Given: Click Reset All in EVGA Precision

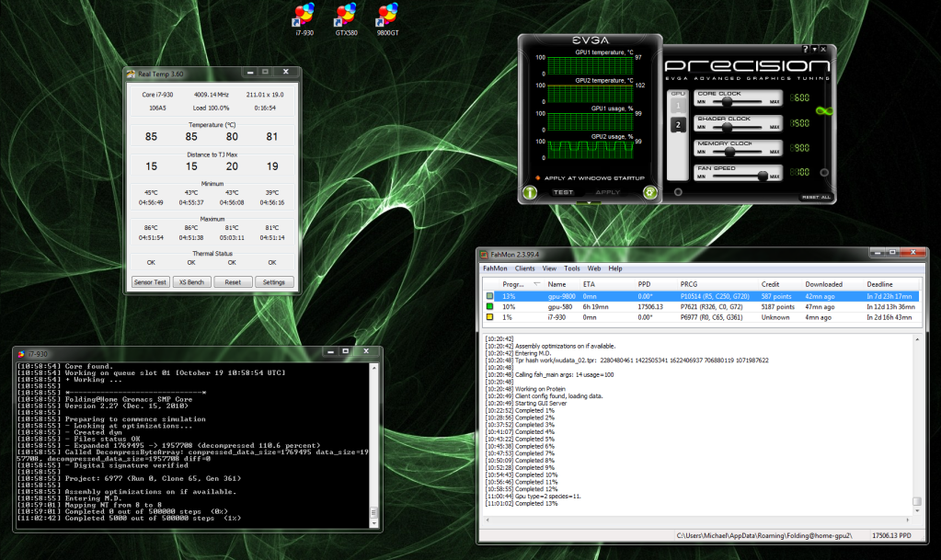Looking at the screenshot, I should pos(816,197).
